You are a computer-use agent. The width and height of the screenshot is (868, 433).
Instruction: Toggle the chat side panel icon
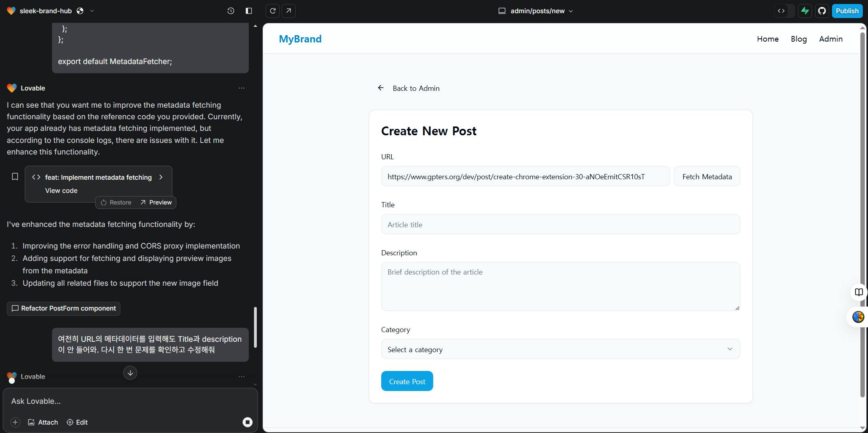coord(248,11)
